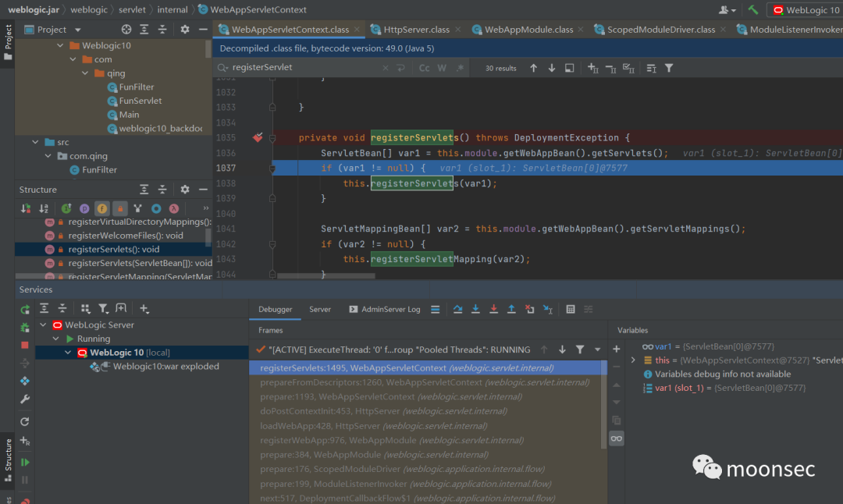Image resolution: width=843 pixels, height=504 pixels.
Task: Click Step Into debugger icon
Action: click(475, 309)
